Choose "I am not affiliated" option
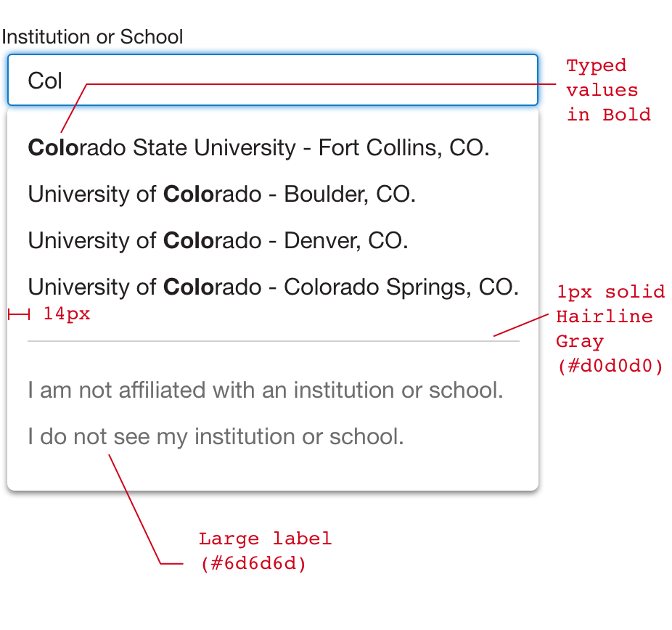 pyautogui.click(x=265, y=390)
